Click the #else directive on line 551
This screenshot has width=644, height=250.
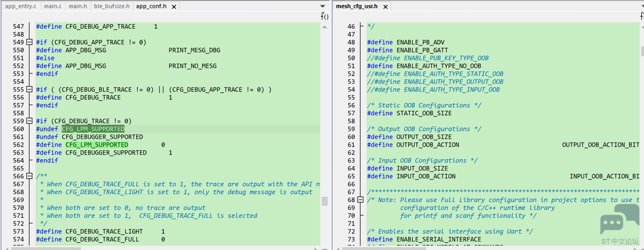[x=45, y=58]
